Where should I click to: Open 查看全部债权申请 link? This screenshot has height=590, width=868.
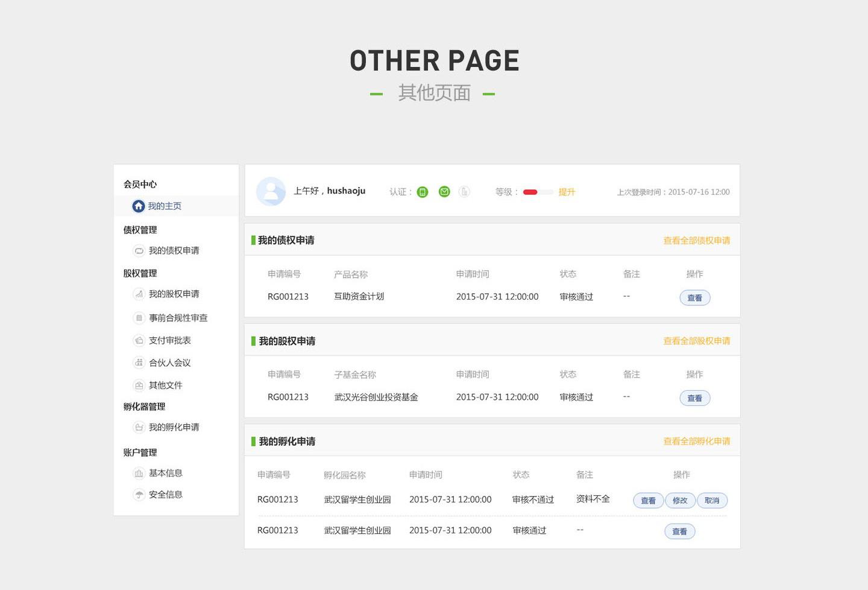point(696,241)
